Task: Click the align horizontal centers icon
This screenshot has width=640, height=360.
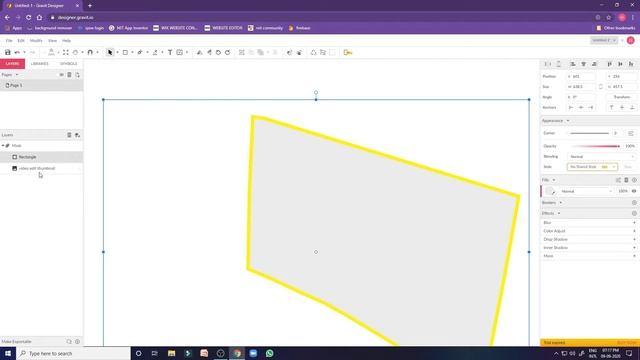Action: (583, 64)
